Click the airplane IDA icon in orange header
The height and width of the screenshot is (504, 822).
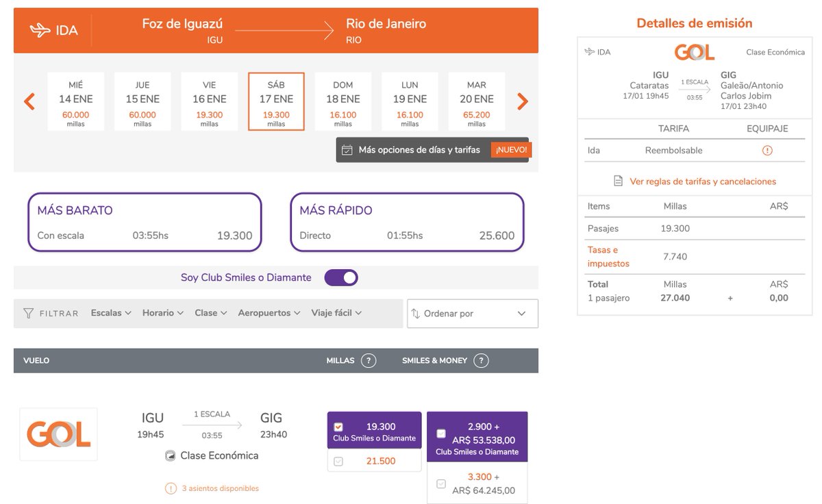click(x=40, y=30)
